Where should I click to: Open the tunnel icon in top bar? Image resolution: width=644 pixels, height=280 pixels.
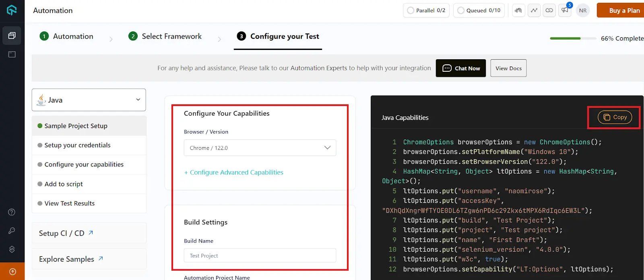518,10
